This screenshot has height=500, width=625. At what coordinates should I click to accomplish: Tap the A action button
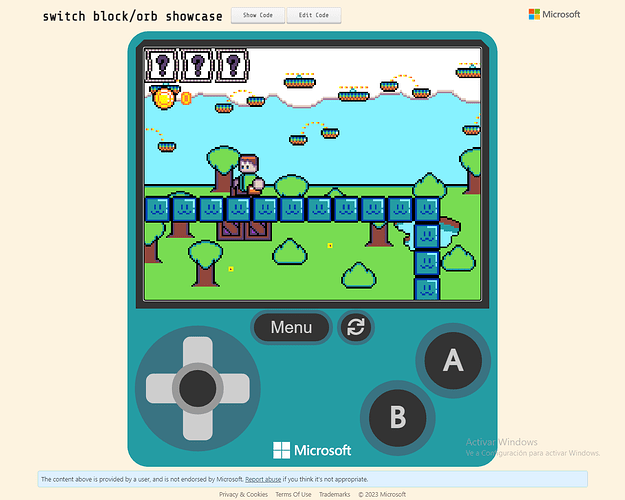(453, 360)
